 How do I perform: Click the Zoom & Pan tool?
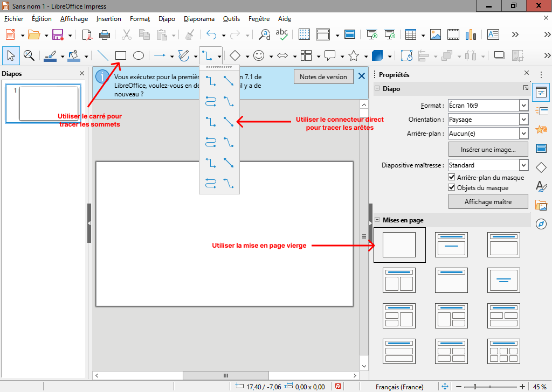[x=29, y=55]
